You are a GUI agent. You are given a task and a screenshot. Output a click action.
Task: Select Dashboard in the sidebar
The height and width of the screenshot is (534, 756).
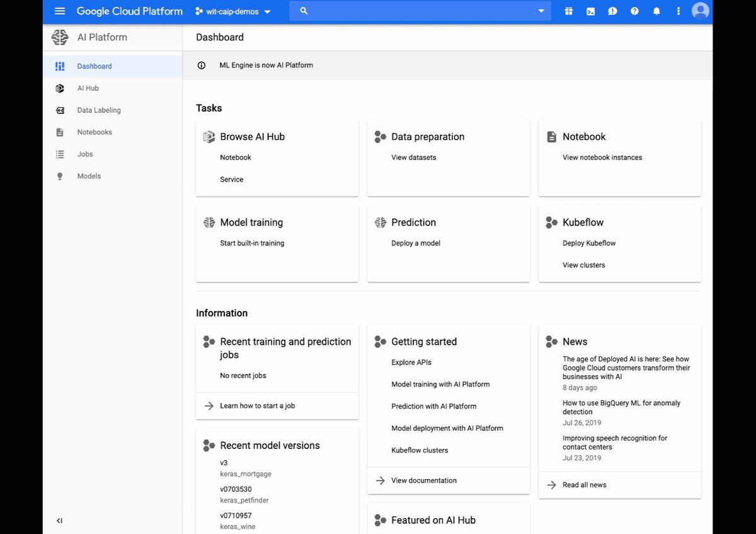94,66
